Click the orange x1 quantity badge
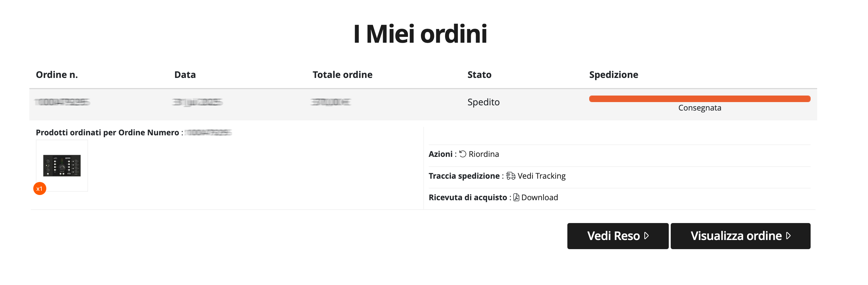The height and width of the screenshot is (285, 868). pyautogui.click(x=40, y=189)
